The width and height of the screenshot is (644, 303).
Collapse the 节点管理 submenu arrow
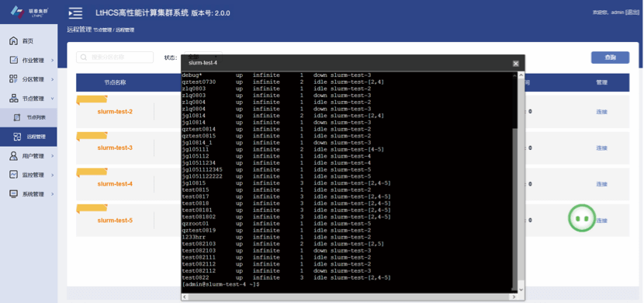pyautogui.click(x=53, y=99)
